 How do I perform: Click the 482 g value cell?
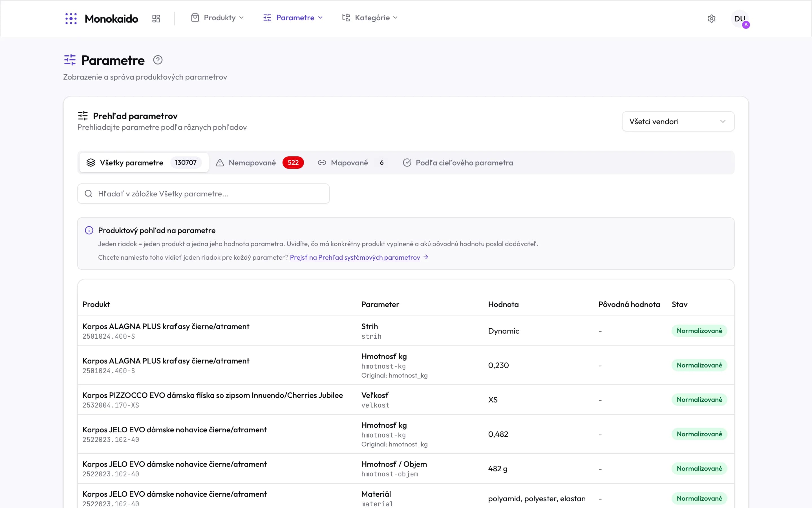coord(498,469)
